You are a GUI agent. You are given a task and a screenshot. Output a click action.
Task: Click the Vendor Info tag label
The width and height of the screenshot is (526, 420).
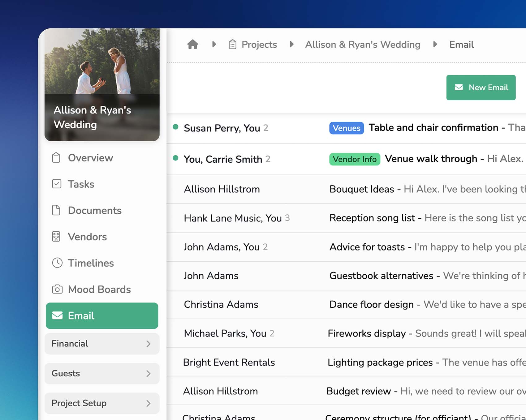point(355,159)
